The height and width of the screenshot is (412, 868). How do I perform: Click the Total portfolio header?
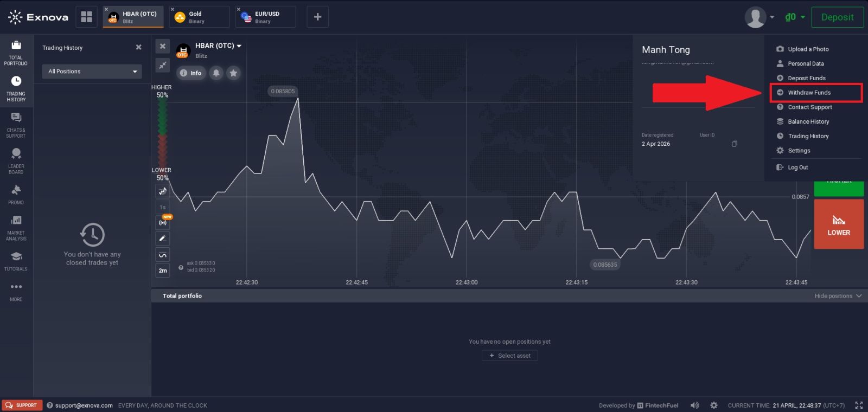[182, 296]
